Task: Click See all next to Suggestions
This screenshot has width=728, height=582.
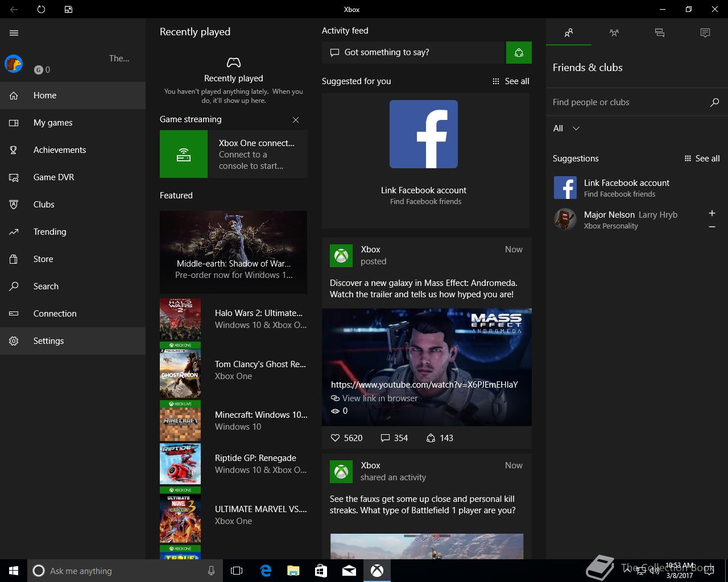Action: 702,159
